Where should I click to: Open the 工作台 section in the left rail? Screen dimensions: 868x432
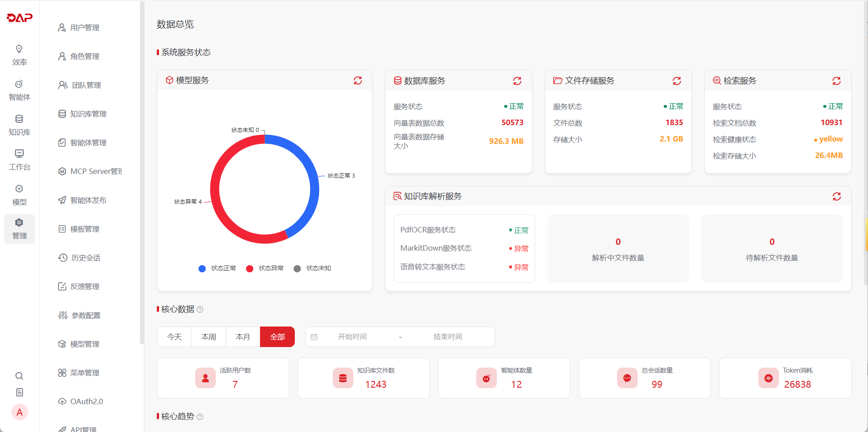pos(19,160)
